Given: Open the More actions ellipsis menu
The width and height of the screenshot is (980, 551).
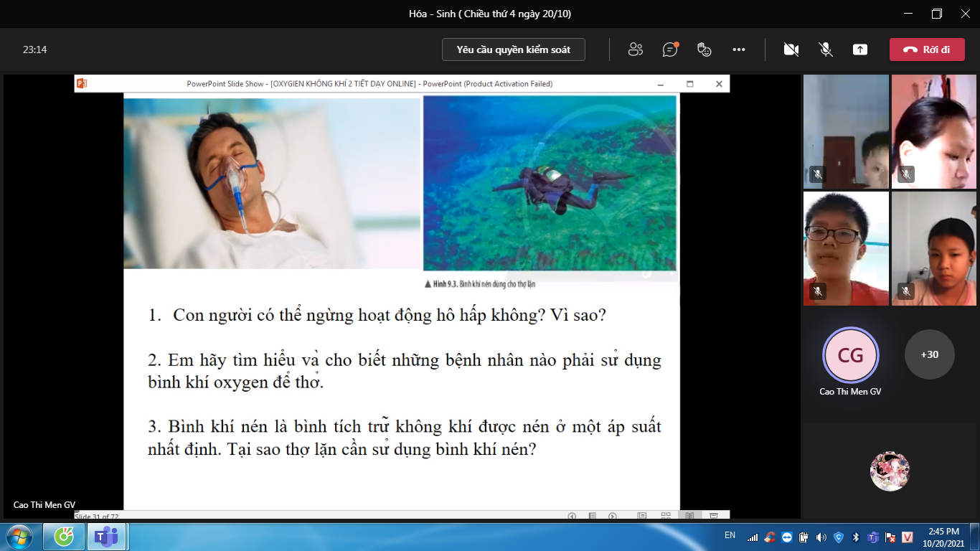Looking at the screenshot, I should coord(739,50).
